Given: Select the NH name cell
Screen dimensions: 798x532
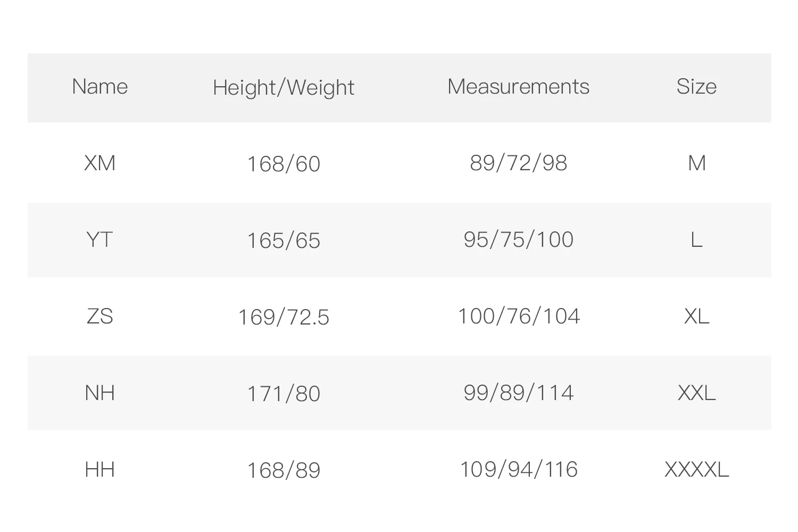Looking at the screenshot, I should [100, 393].
